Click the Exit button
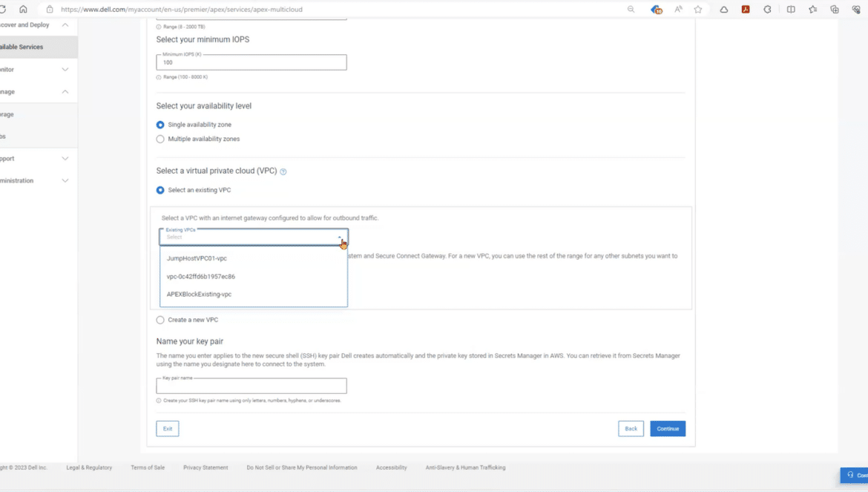Viewport: 868px width, 492px height. tap(167, 429)
